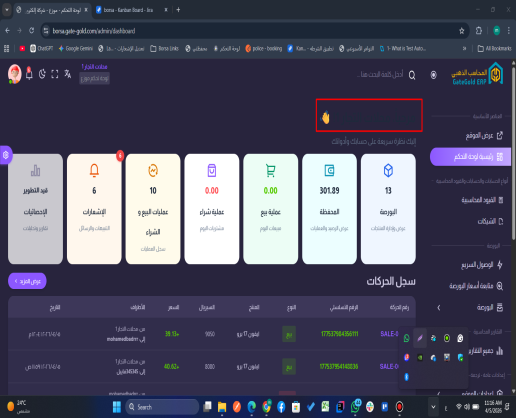Toggle the sidebar collapse radio icon

433,75
